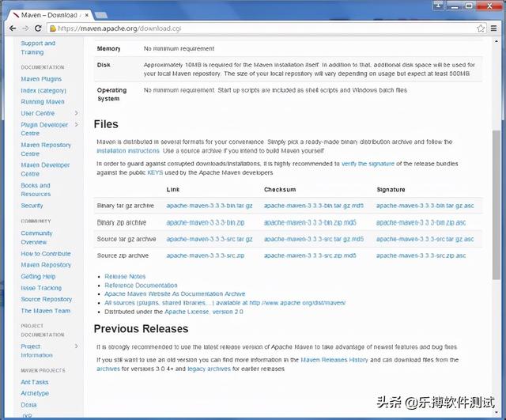Open the bin.tar.gz.md5 checksum link
The image size is (506, 420).
coord(314,206)
